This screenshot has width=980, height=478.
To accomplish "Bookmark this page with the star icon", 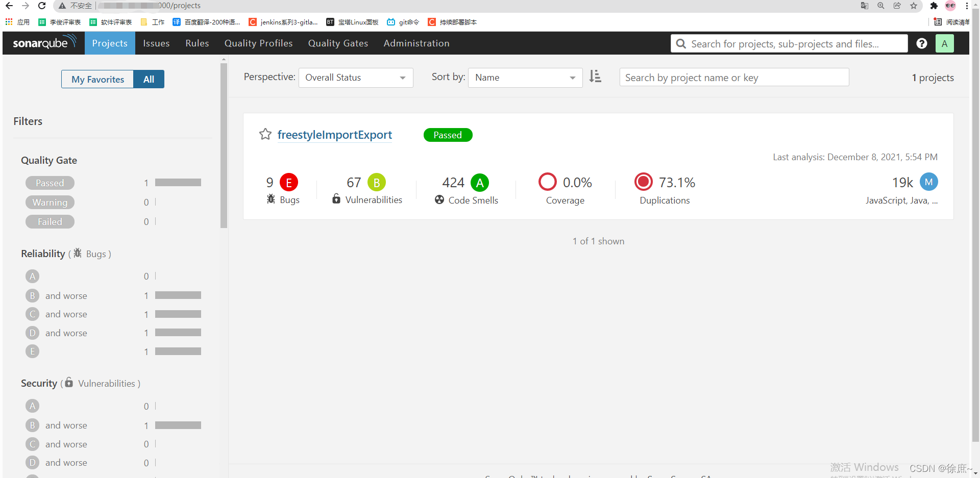I will pyautogui.click(x=914, y=6).
